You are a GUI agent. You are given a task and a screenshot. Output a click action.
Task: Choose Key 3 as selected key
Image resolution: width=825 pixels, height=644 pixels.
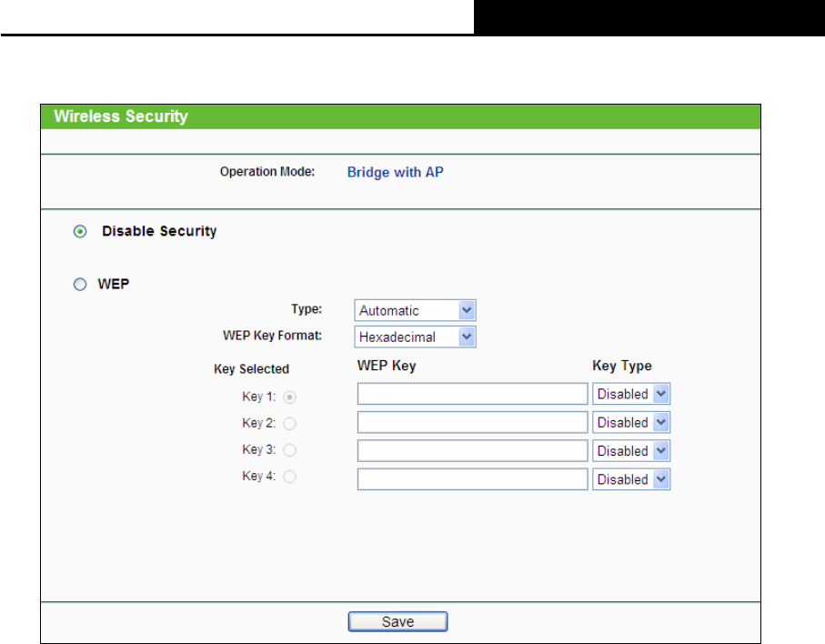[289, 450]
